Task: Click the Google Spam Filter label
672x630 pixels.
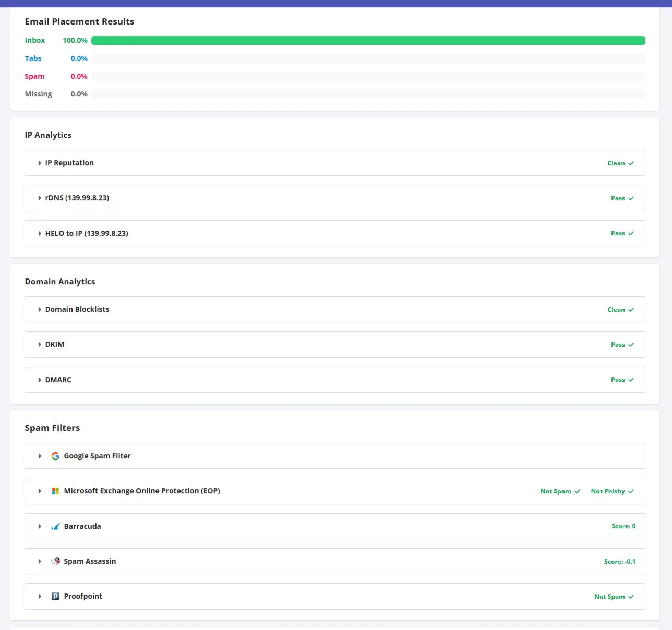Action: coord(97,456)
